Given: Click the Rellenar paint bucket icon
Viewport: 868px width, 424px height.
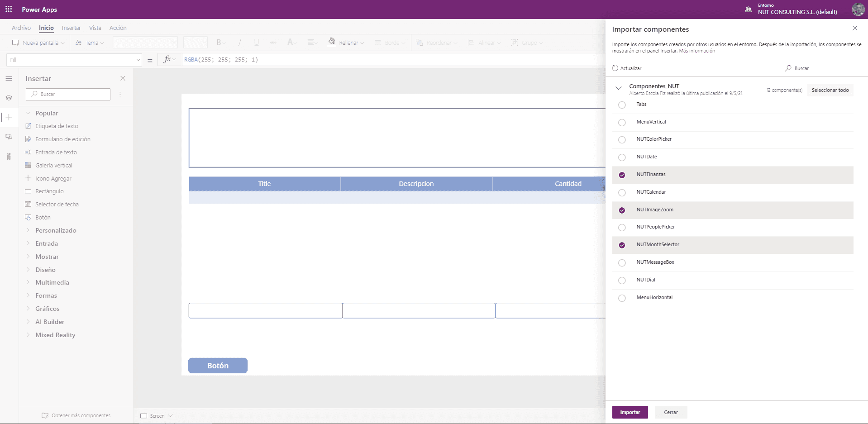Looking at the screenshot, I should click(x=332, y=42).
